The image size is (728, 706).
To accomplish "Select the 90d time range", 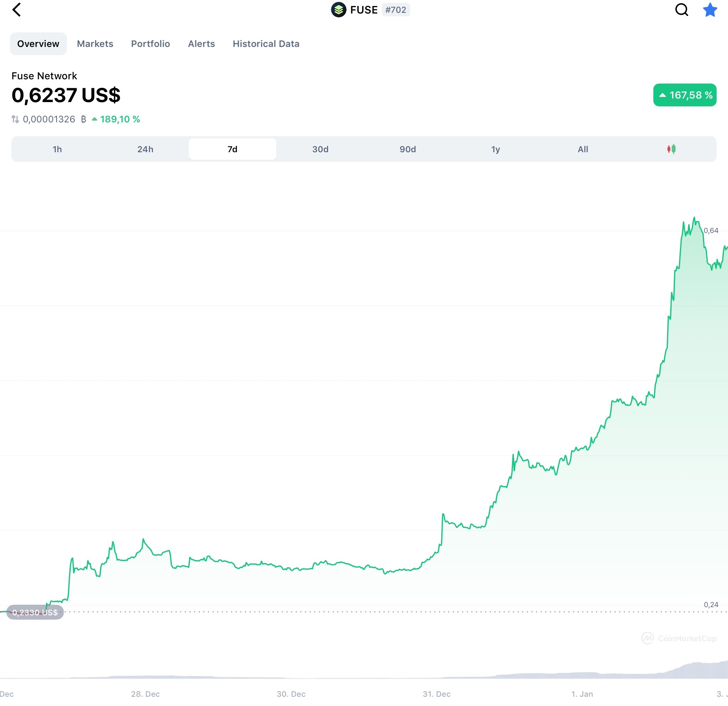I will pos(407,149).
